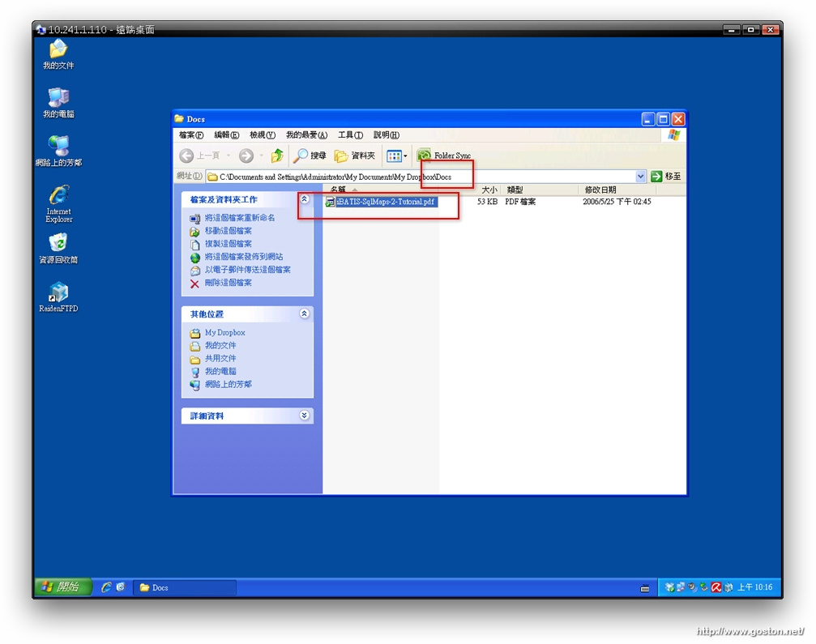Screen dimensions: 816x644
Task: Open the Search (搜尋) toolbar button
Action: coord(310,156)
